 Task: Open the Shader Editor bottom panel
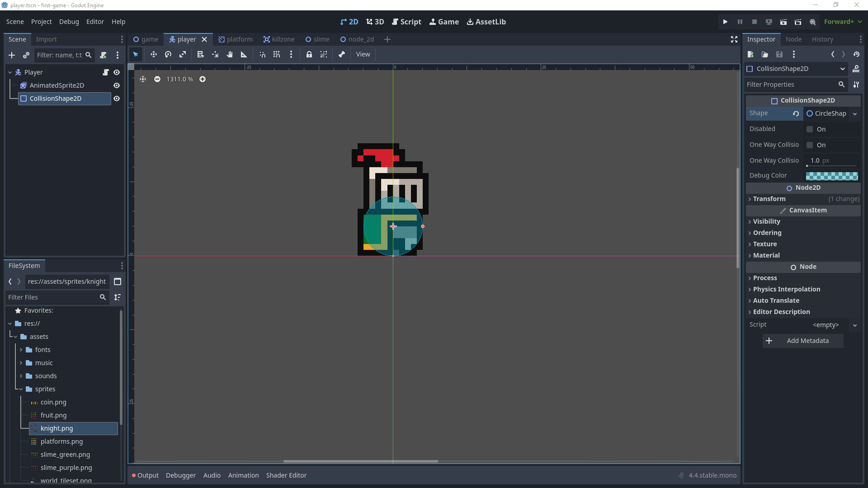click(x=286, y=475)
